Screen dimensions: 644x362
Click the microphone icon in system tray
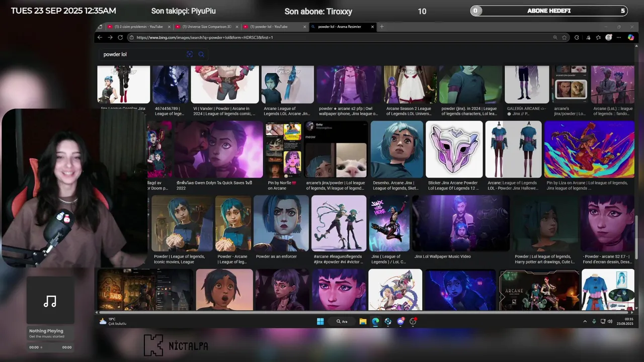594,321
